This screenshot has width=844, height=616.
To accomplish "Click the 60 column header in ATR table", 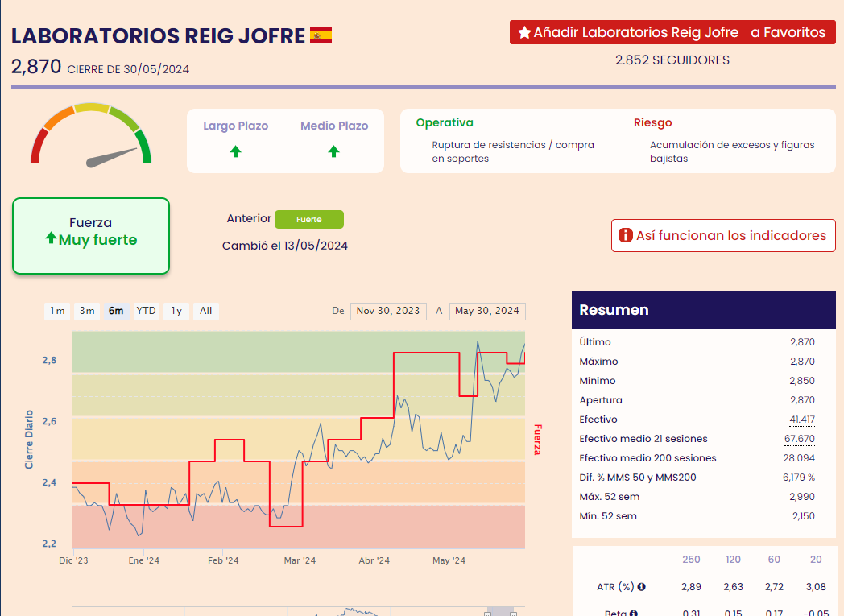I will [x=774, y=560].
